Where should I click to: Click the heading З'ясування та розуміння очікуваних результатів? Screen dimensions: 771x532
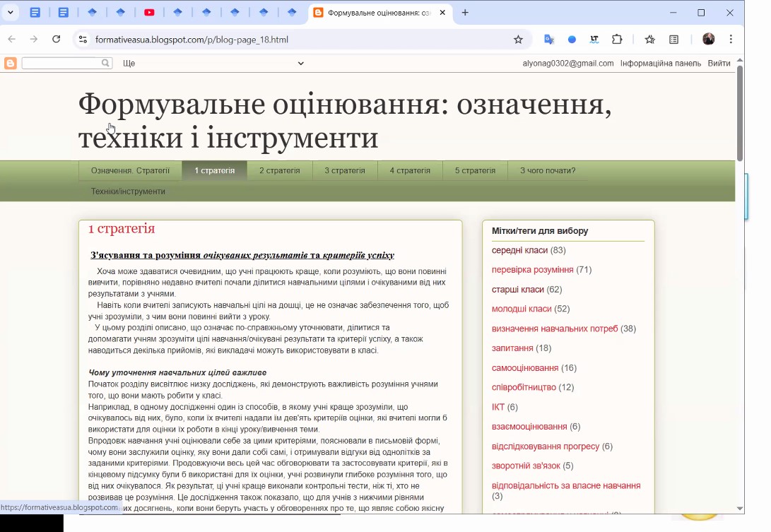point(242,255)
